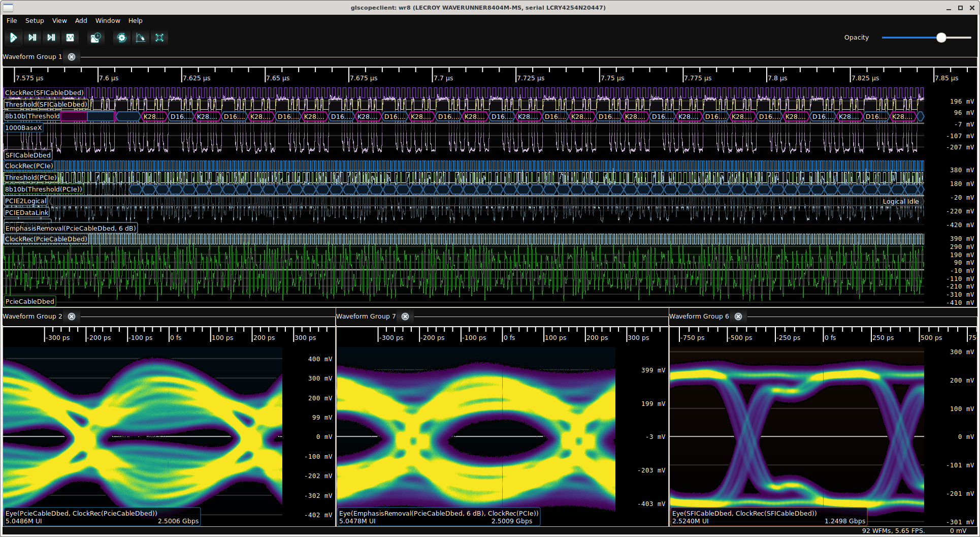The width and height of the screenshot is (980, 537).
Task: Click the Opacity slider track
Action: (x=927, y=38)
